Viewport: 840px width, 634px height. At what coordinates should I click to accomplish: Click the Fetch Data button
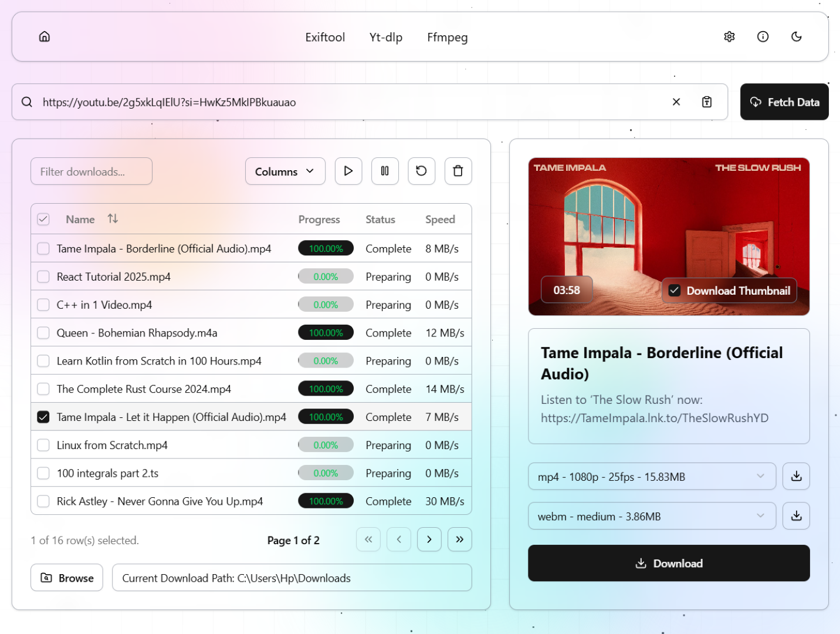[784, 102]
